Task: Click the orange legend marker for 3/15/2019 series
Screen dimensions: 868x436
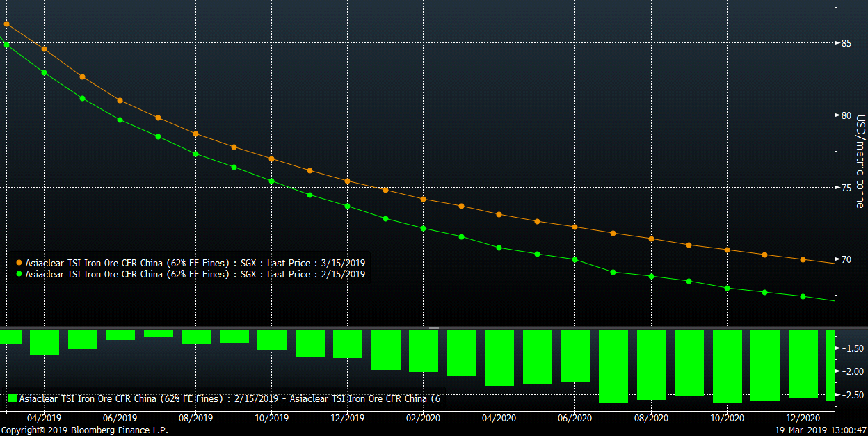Action: click(x=19, y=264)
